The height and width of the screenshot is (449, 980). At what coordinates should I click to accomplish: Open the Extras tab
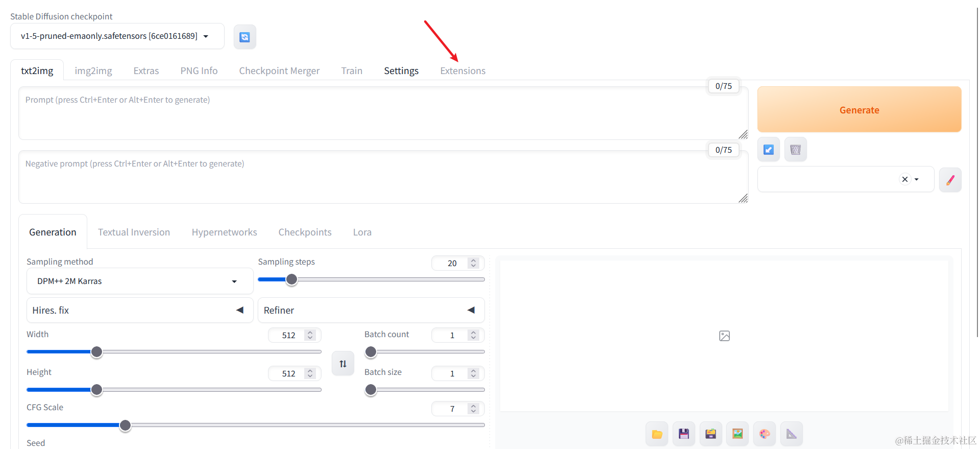click(x=146, y=70)
